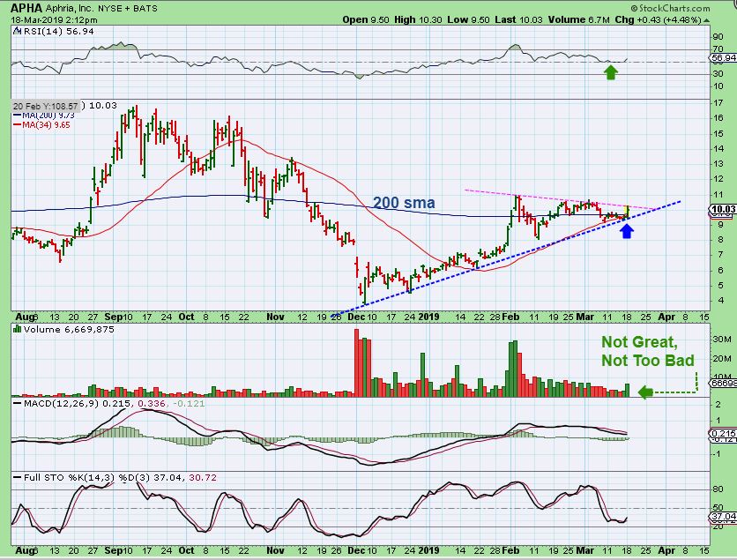Click the 37.04 stochastic tag on right axis
Image resolution: width=737 pixels, height=560 pixels.
[x=724, y=516]
